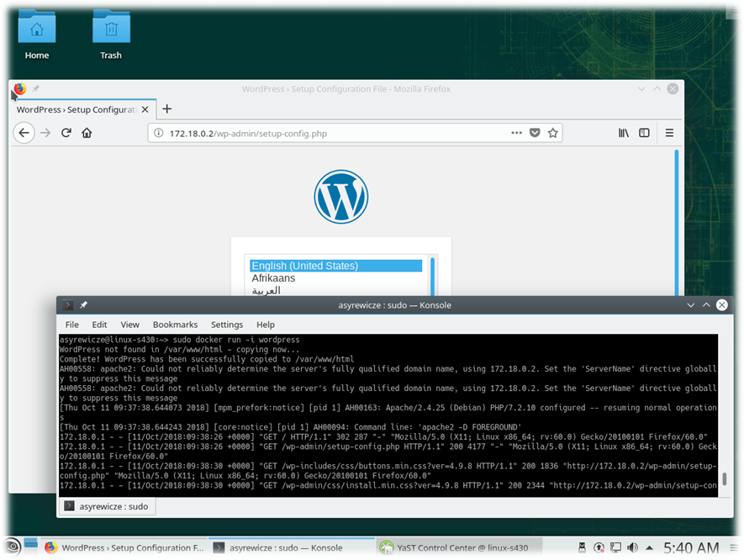Go forward in Firefox
This screenshot has height=560, width=744.
click(45, 133)
